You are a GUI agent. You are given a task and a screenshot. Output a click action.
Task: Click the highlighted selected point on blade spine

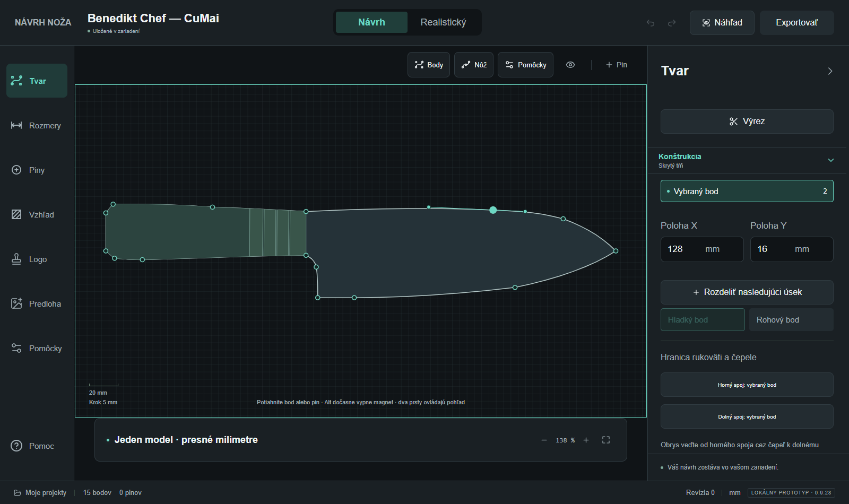click(493, 210)
